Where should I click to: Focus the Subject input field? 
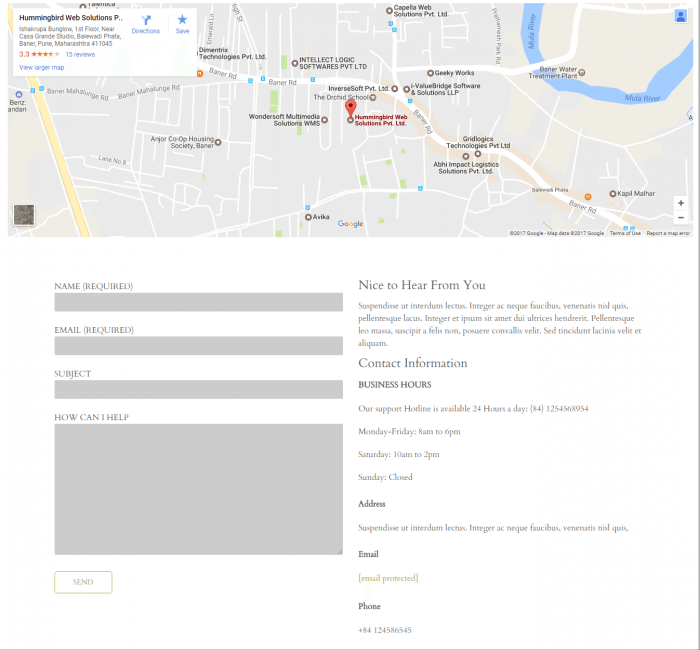[x=199, y=389]
